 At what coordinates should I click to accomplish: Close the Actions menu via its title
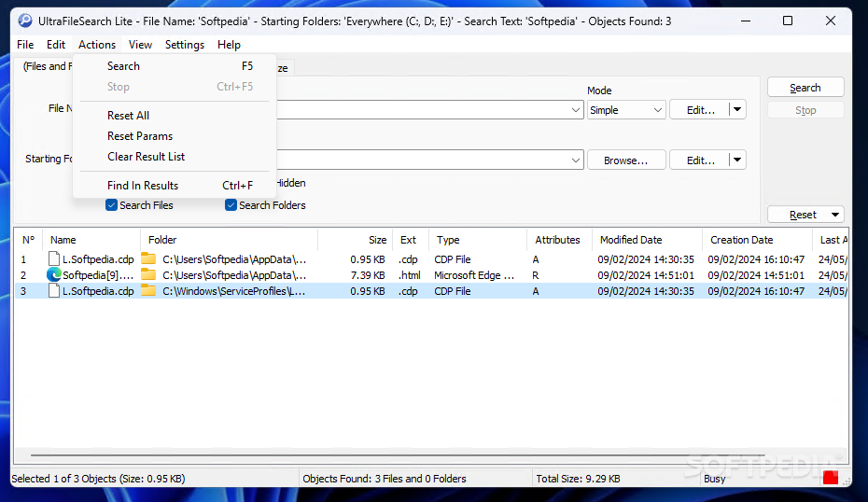pos(97,45)
